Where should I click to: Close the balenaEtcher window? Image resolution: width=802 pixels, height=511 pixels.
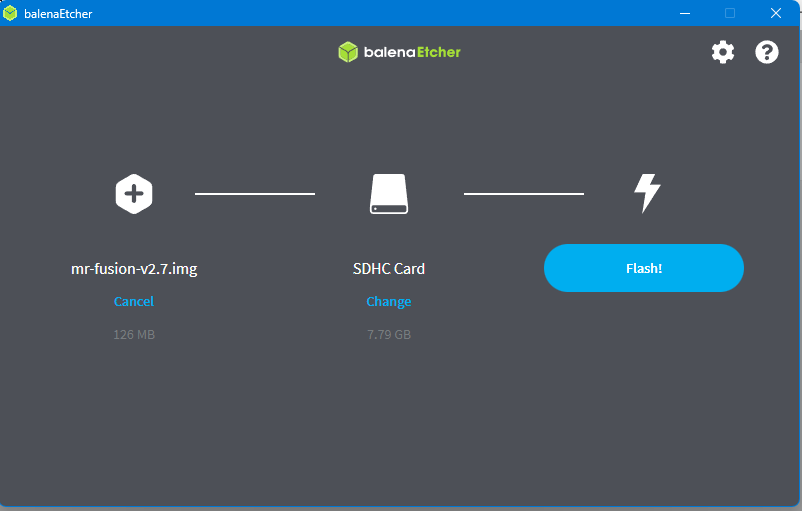776,13
